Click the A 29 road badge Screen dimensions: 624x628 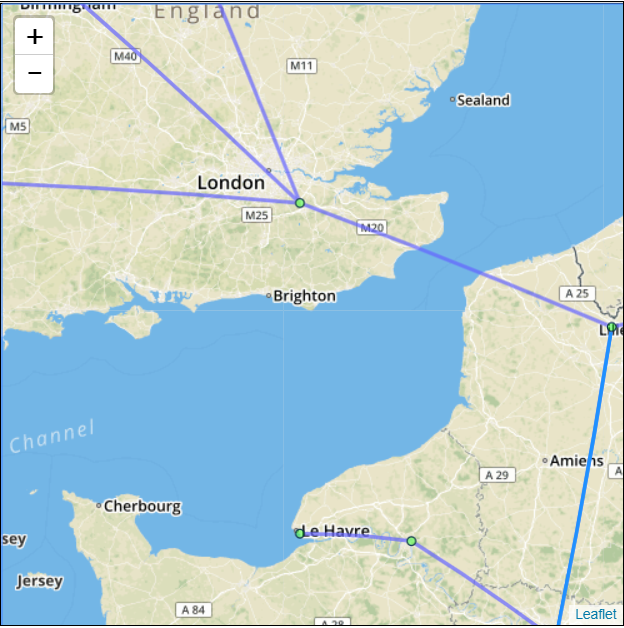(497, 475)
